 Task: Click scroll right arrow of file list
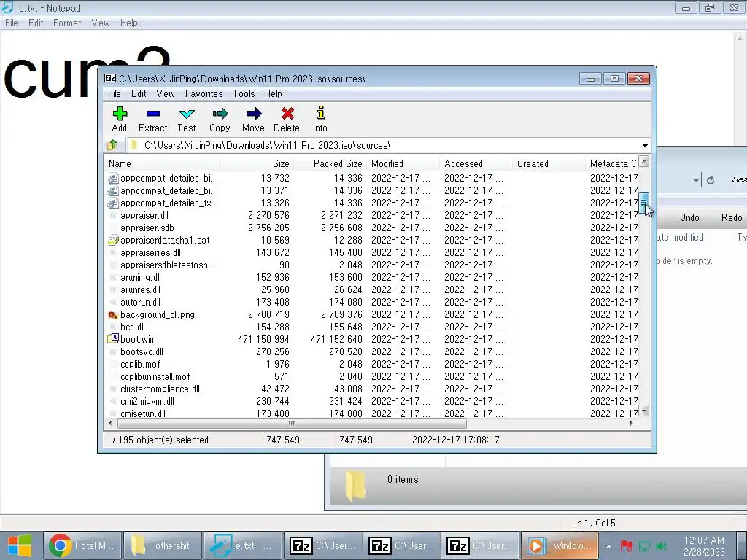pos(632,423)
